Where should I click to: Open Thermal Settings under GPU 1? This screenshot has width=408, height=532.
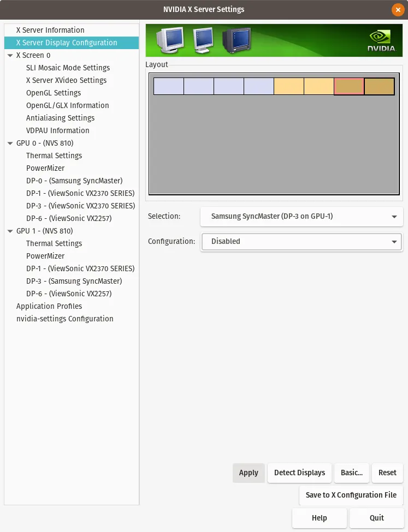pos(54,243)
